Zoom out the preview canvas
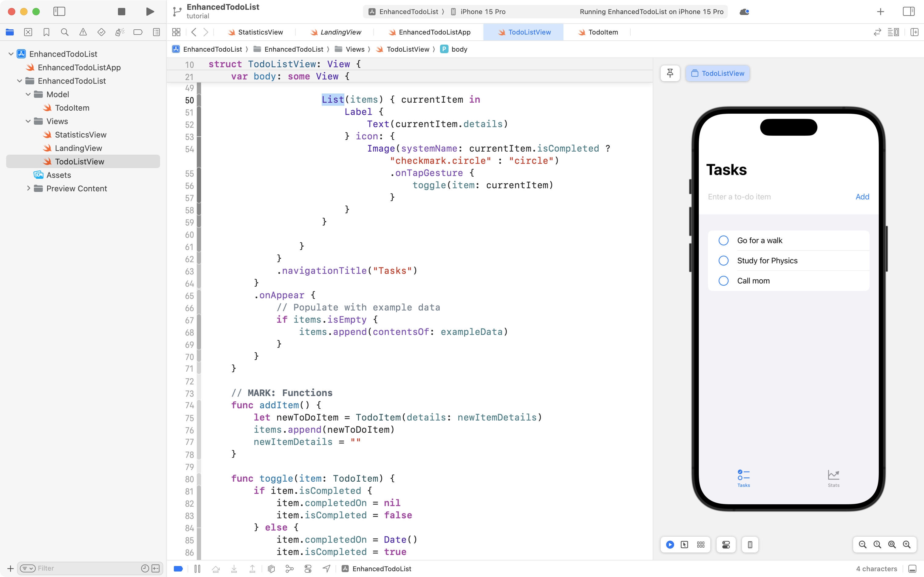Image resolution: width=924 pixels, height=577 pixels. coord(862,545)
